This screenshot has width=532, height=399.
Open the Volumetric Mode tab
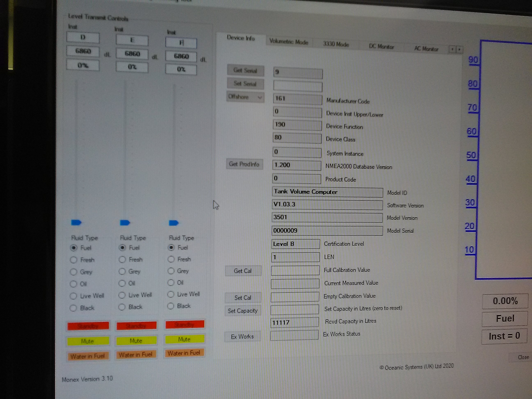pyautogui.click(x=289, y=42)
